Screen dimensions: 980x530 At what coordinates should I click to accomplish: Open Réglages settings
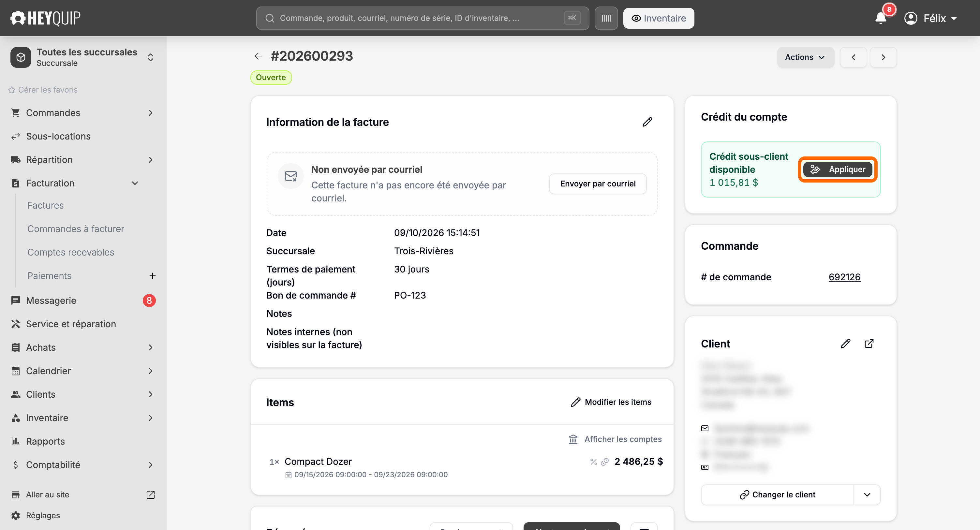[43, 515]
